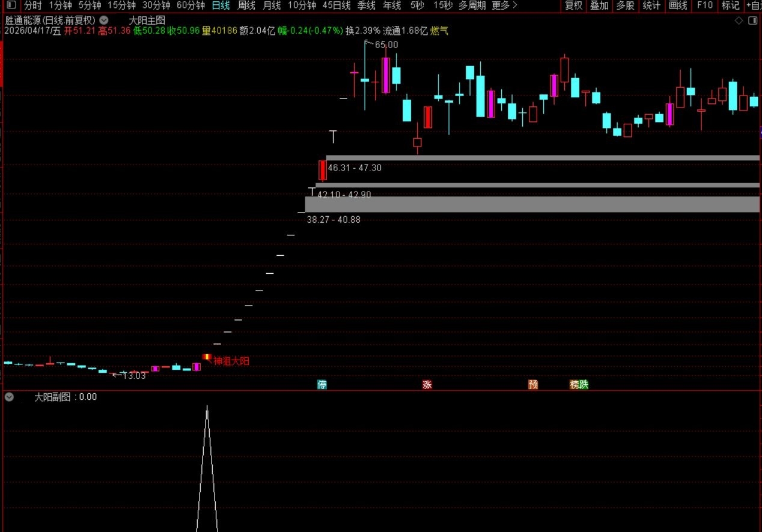The height and width of the screenshot is (532, 762).
Task: Click the 大阳主图 indicator name
Action: [x=147, y=20]
